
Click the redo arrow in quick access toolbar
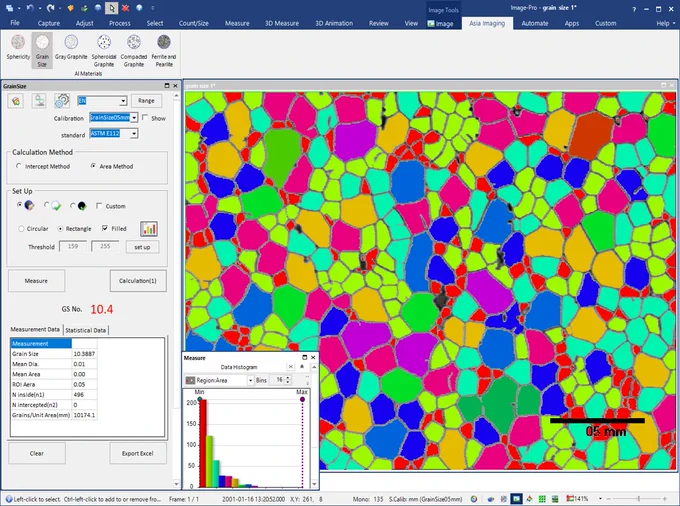pyautogui.click(x=51, y=8)
